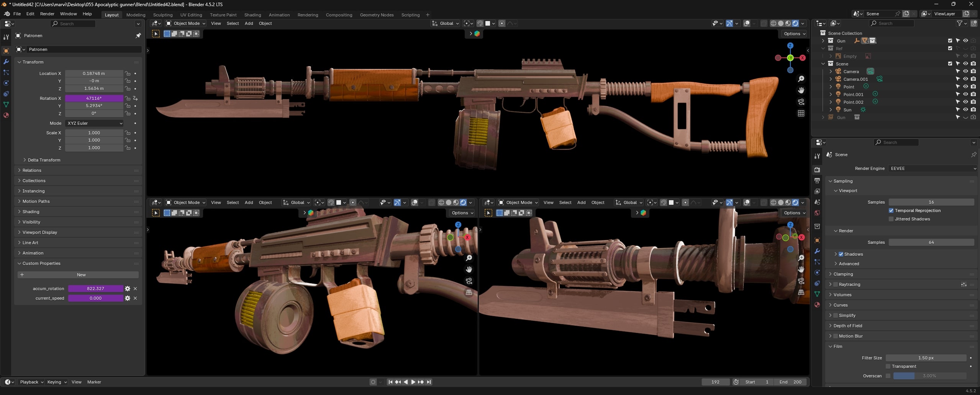Toggle camera view icon in top viewport
Image resolution: width=980 pixels, height=395 pixels.
click(801, 102)
